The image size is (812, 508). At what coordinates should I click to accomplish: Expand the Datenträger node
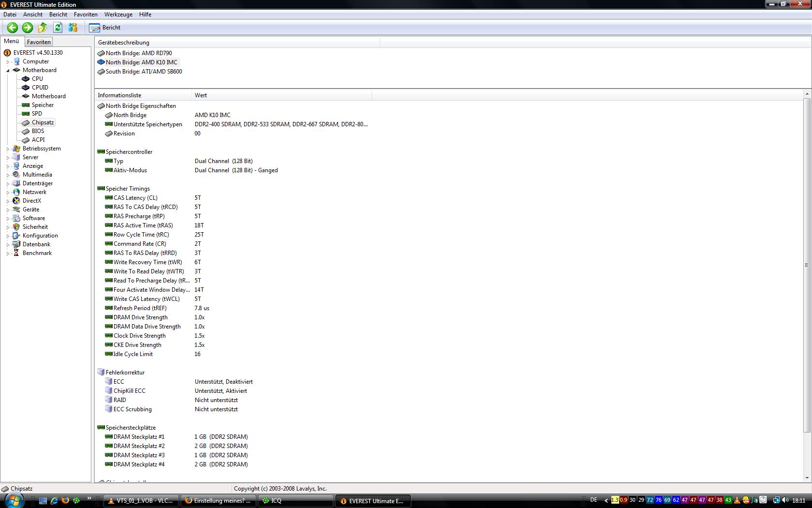[x=8, y=184]
